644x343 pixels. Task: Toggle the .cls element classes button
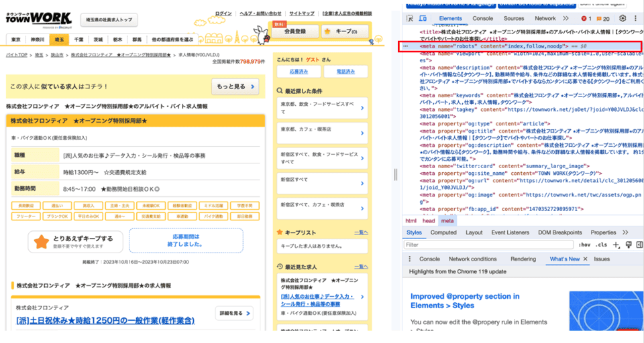point(601,245)
